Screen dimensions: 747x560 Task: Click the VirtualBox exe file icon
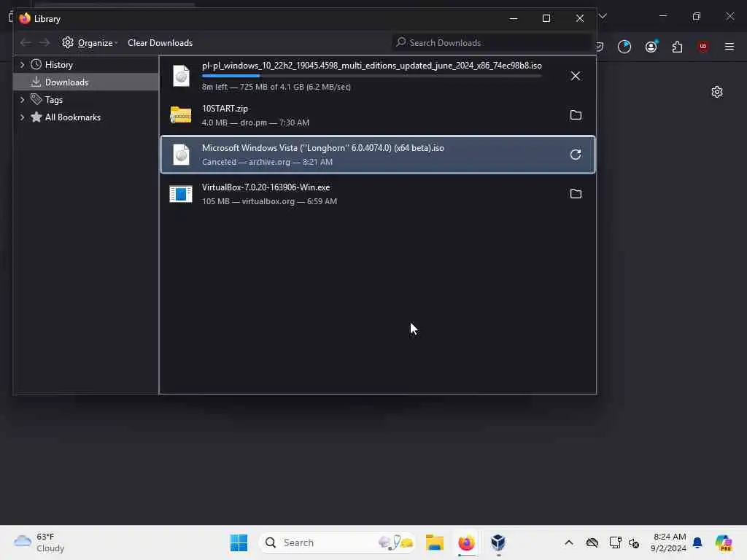click(181, 194)
